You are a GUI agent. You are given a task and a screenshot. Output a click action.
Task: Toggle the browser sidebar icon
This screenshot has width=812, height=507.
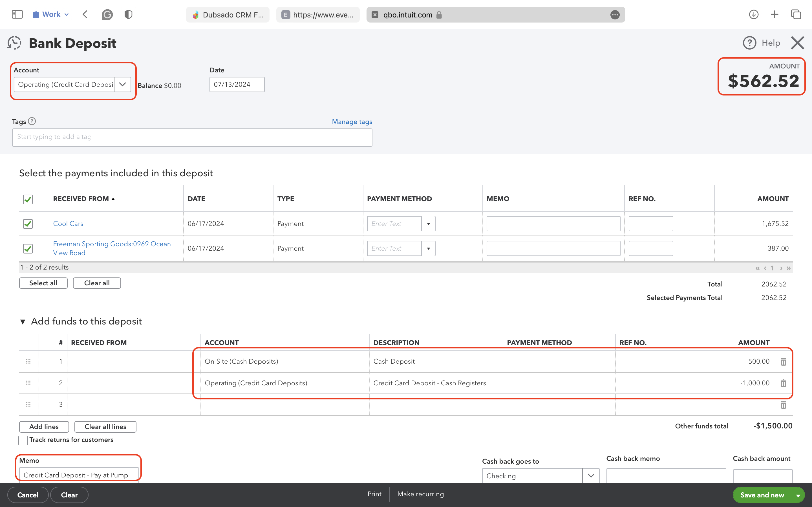(x=17, y=14)
